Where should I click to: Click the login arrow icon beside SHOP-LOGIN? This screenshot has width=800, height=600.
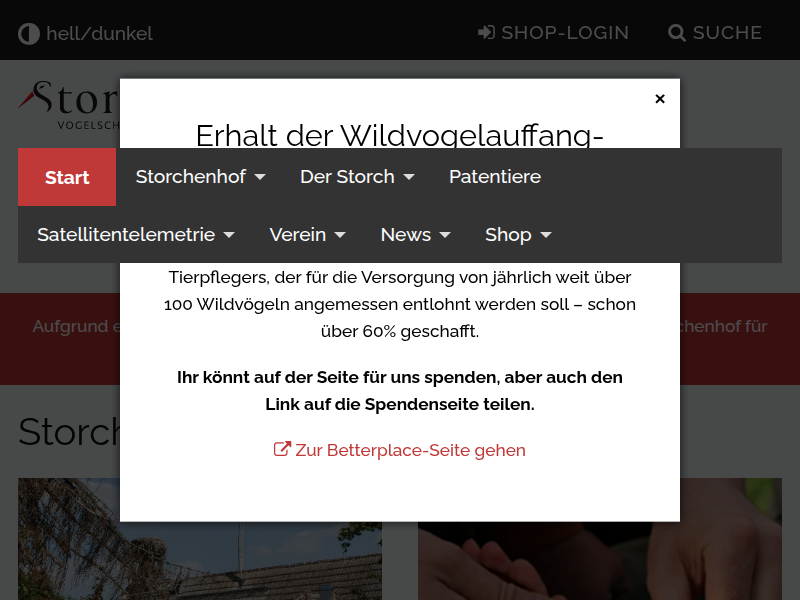[487, 32]
